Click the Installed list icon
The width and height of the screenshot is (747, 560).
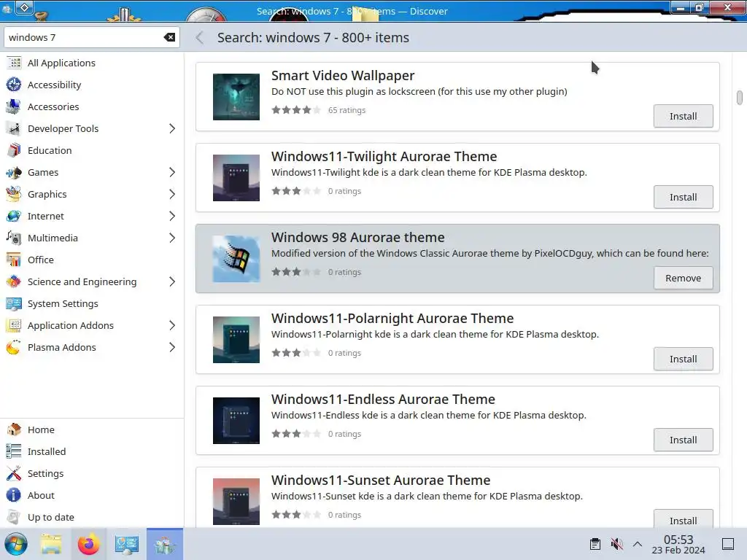pyautogui.click(x=14, y=451)
